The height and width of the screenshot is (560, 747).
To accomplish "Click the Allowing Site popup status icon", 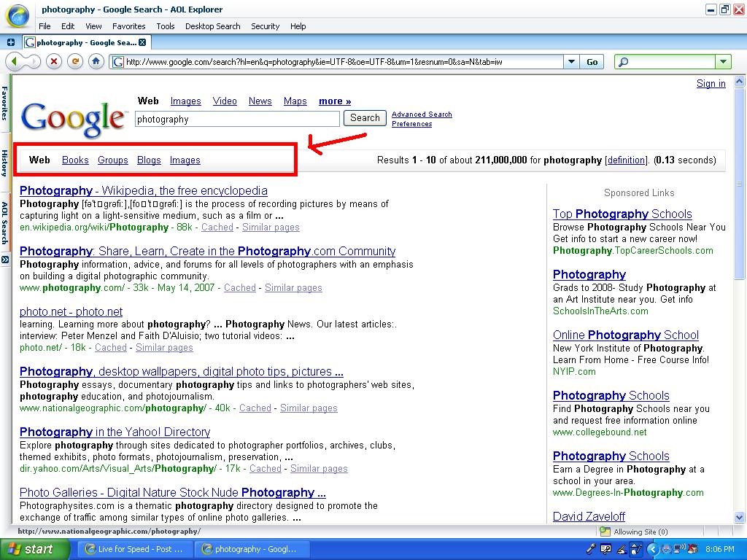I will (605, 532).
